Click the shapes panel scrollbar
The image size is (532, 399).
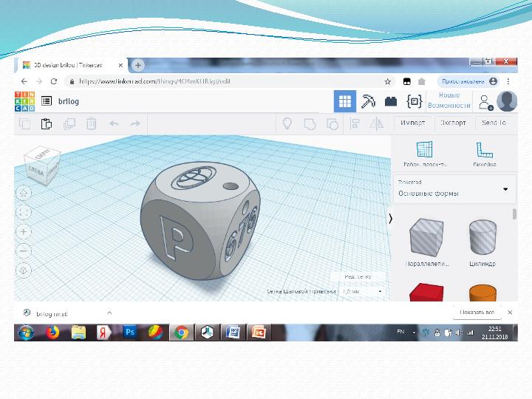click(514, 214)
